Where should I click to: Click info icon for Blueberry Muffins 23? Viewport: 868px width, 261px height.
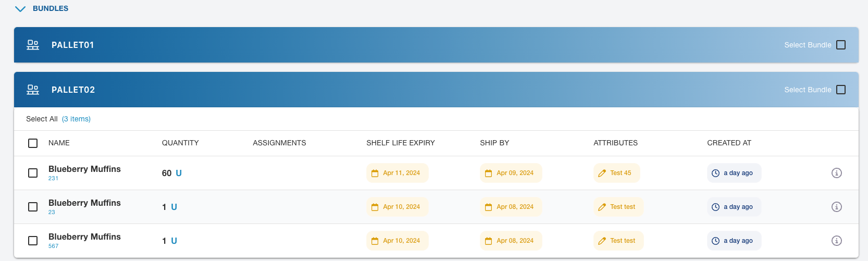click(836, 207)
